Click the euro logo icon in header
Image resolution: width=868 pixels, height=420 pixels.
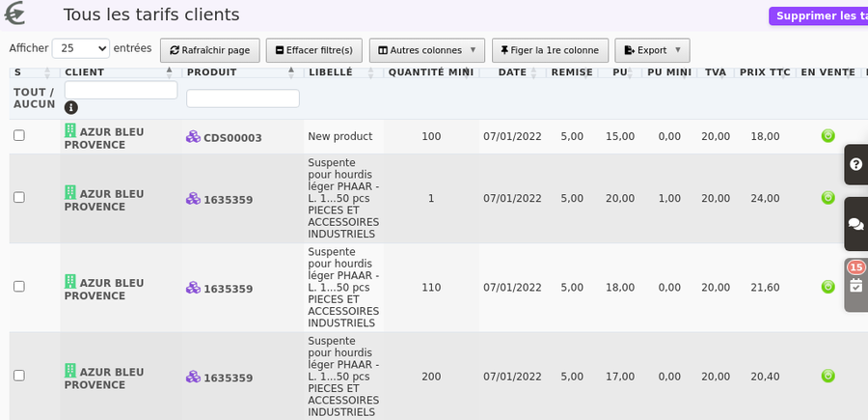(14, 14)
